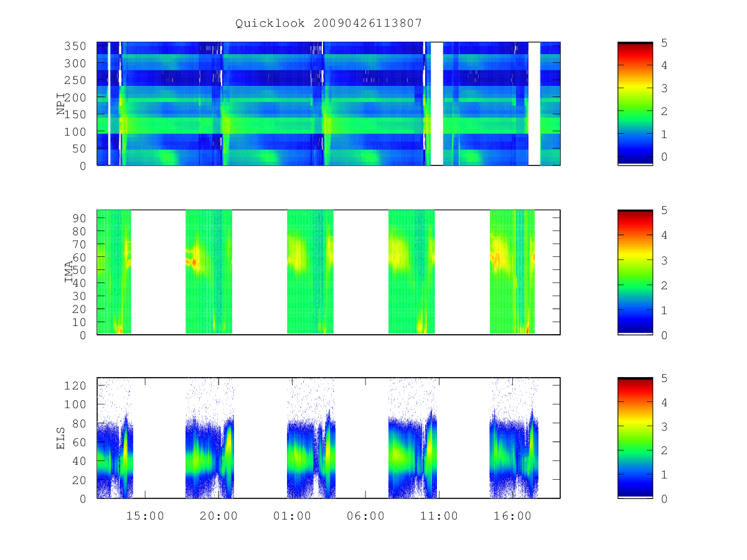Click the Quicklook 20090426113807 title
The height and width of the screenshot is (560, 747).
pos(329,23)
